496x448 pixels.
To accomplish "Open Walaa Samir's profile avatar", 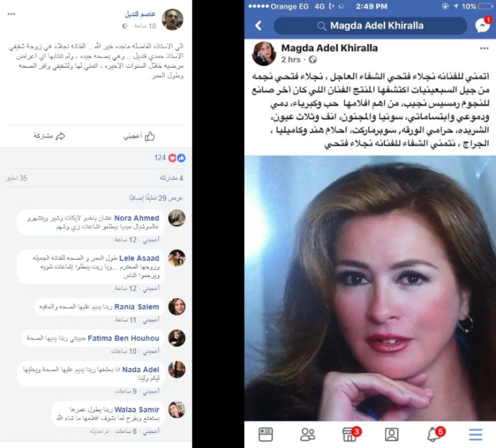I will [x=176, y=410].
